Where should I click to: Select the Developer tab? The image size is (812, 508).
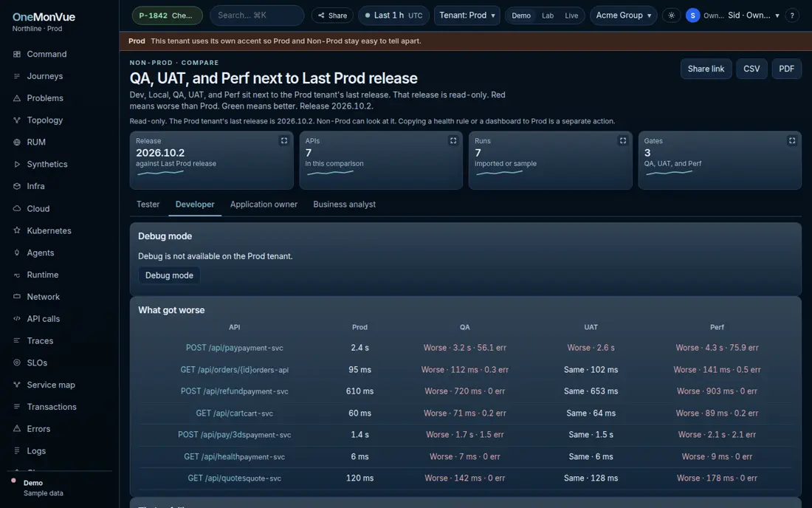(x=195, y=205)
